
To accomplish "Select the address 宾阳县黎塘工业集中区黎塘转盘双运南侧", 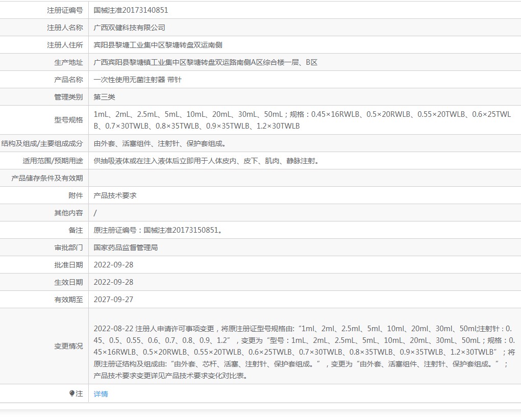I will [158, 45].
